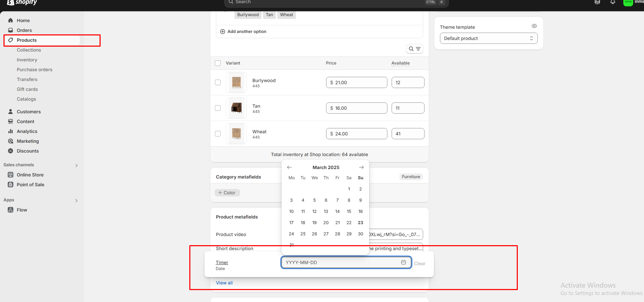Open the Analytics section icon in sidebar
The height and width of the screenshot is (302, 644).
tap(11, 131)
